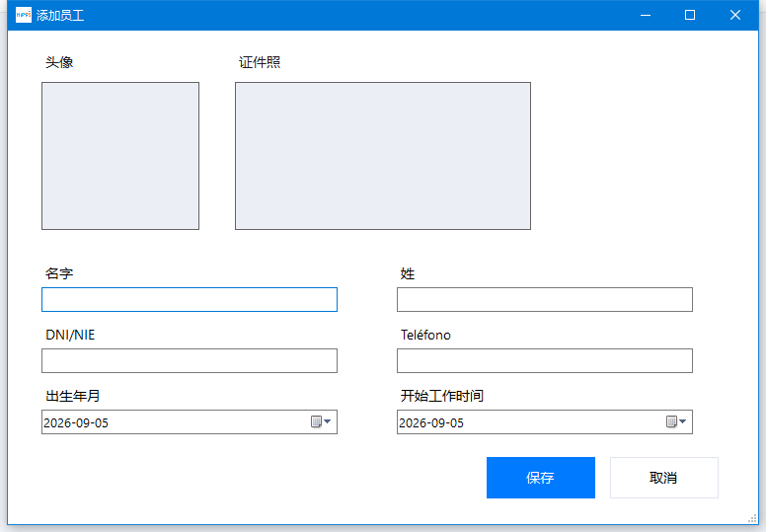
Task: Close the 添加员工 dialog
Action: pos(734,15)
